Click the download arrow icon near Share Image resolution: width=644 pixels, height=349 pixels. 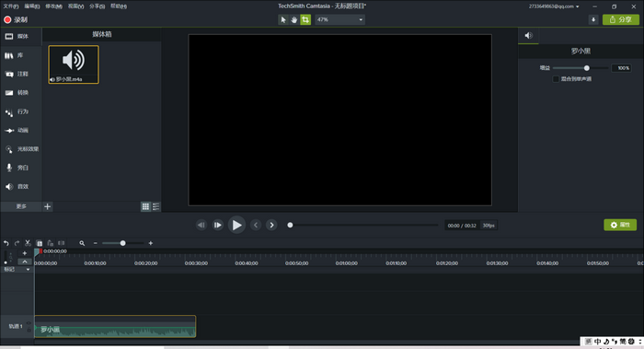[x=593, y=19]
